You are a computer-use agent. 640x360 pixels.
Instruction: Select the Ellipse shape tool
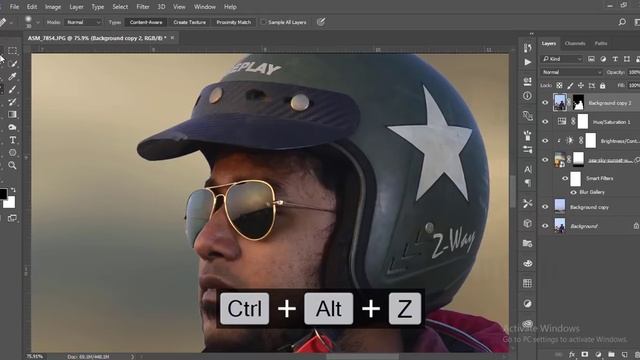coord(13,153)
